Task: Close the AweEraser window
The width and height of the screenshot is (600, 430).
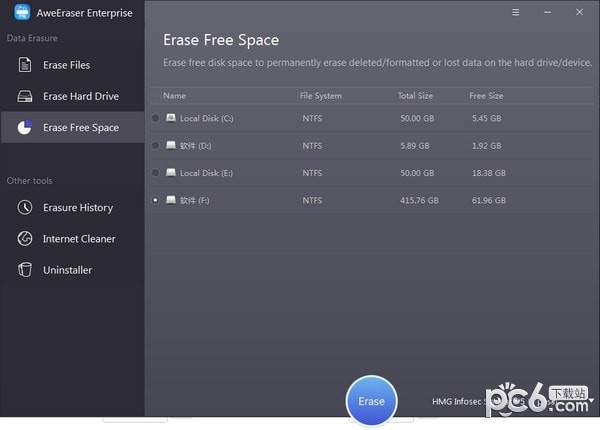Action: [x=578, y=13]
